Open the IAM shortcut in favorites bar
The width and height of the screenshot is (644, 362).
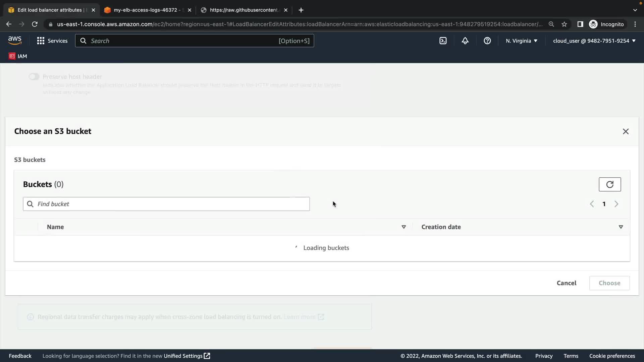coord(18,56)
